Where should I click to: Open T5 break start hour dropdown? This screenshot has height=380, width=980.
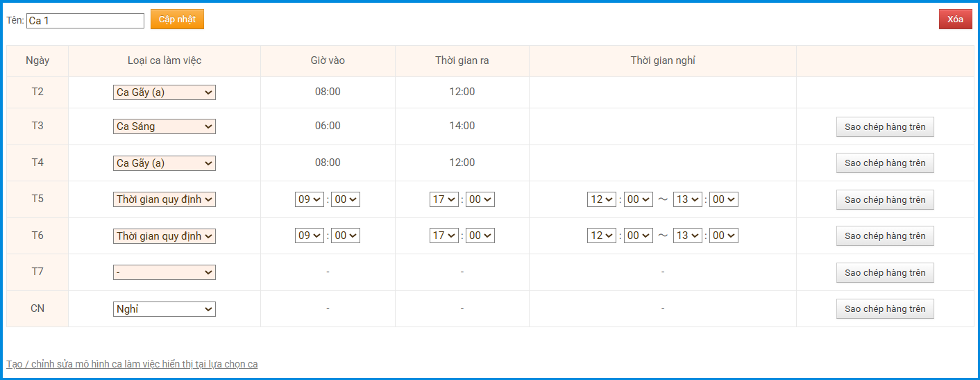tap(602, 199)
